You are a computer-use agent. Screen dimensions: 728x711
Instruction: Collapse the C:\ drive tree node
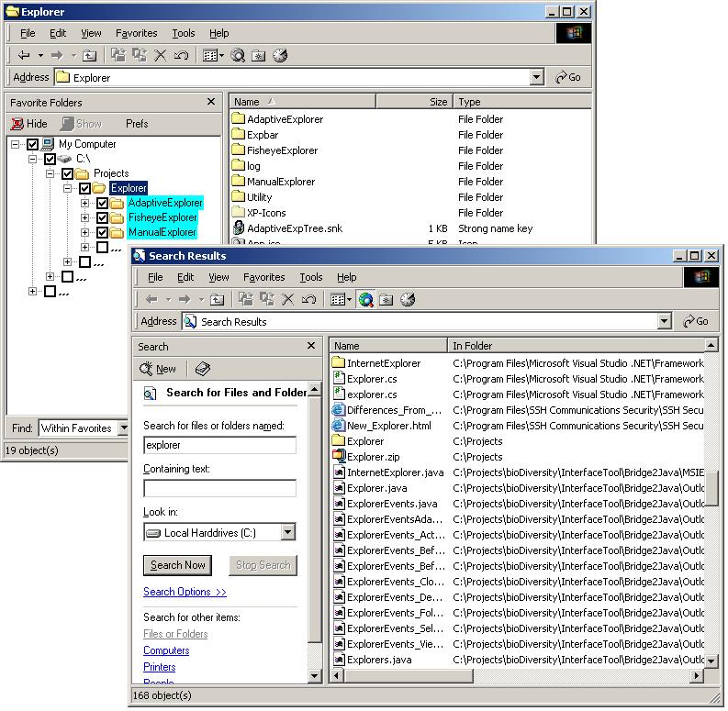(x=32, y=160)
